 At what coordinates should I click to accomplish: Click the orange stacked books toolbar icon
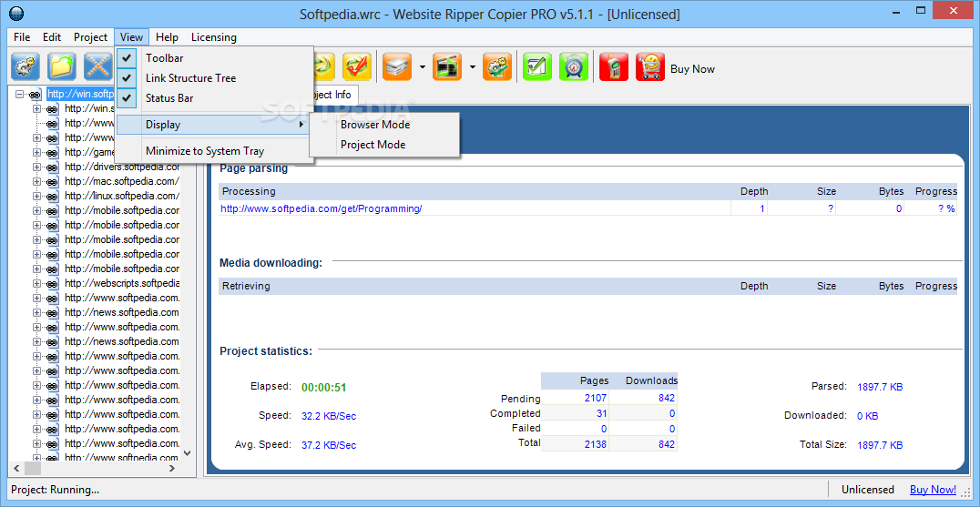(x=397, y=66)
